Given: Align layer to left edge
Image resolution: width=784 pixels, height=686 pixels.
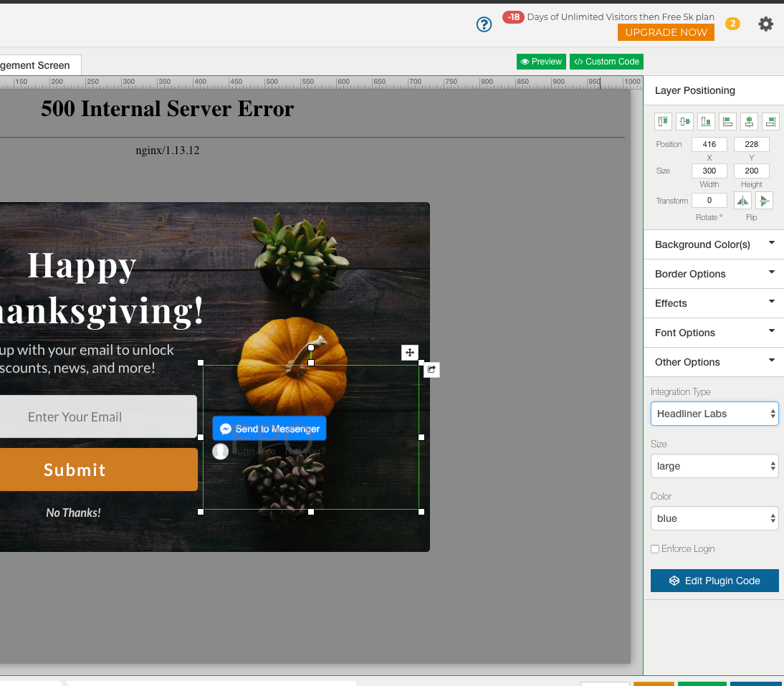Looking at the screenshot, I should click(727, 122).
